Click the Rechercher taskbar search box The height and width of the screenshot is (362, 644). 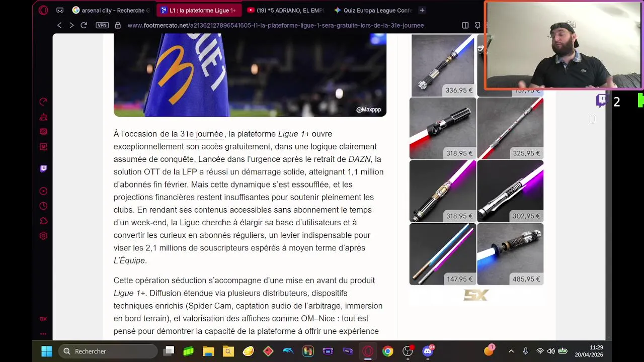tap(109, 351)
